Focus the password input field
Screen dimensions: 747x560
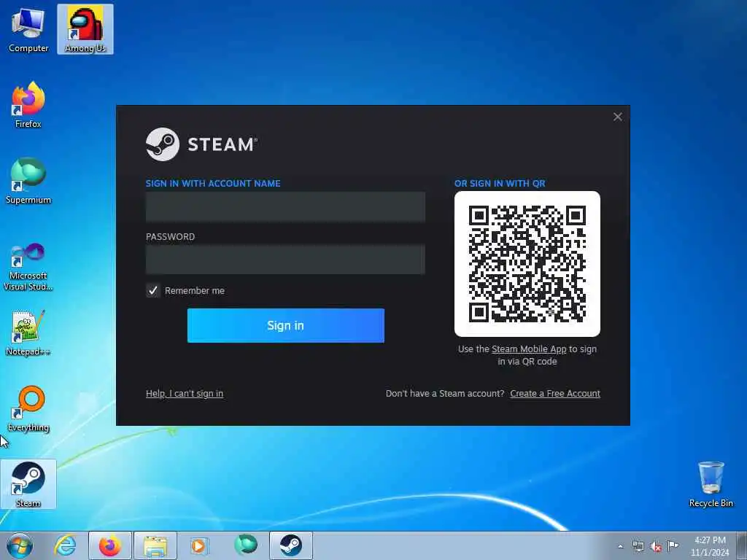[285, 260]
